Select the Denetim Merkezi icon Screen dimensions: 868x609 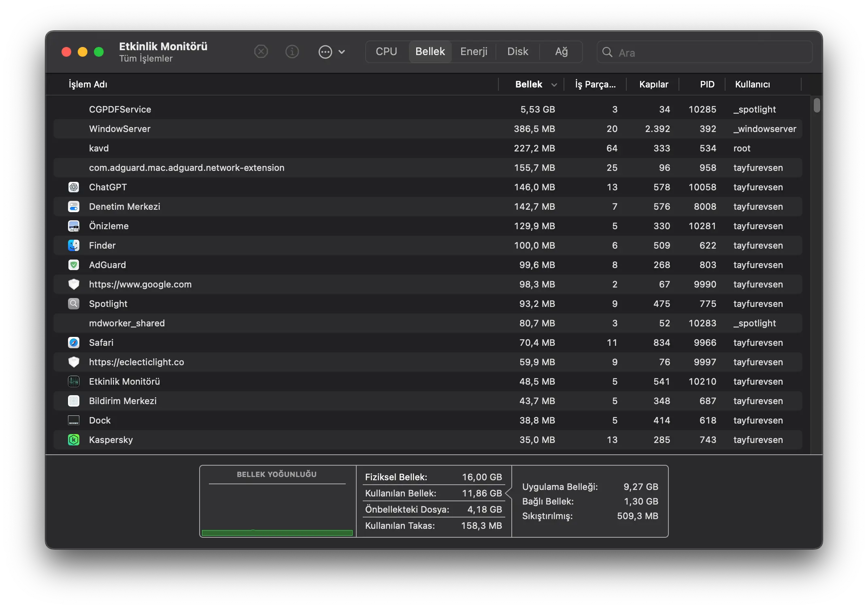pyautogui.click(x=74, y=207)
